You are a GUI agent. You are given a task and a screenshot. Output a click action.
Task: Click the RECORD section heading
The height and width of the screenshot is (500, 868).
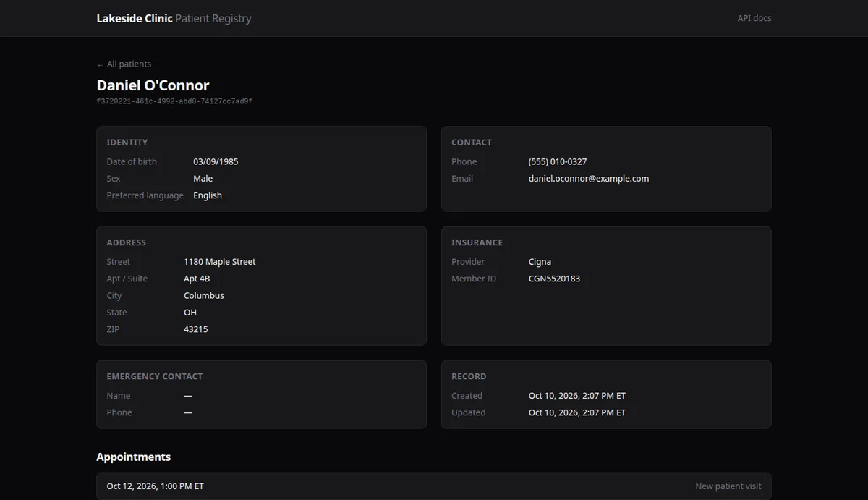coord(469,376)
